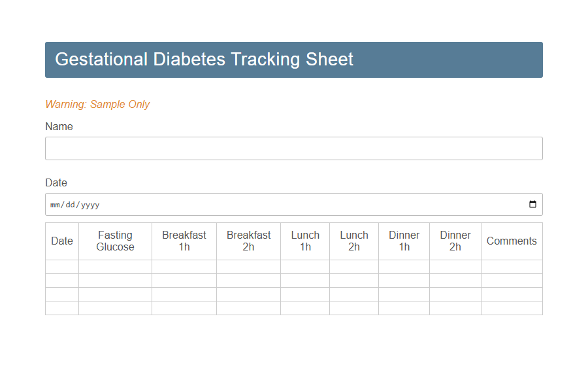Image resolution: width=588 pixels, height=378 pixels.
Task: Select the Fasting Glucose header
Action: point(115,241)
